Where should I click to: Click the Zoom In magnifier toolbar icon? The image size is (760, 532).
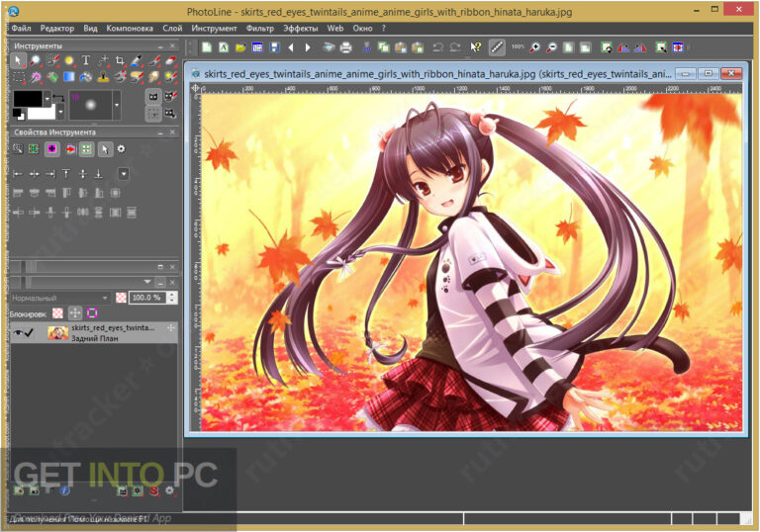click(534, 47)
